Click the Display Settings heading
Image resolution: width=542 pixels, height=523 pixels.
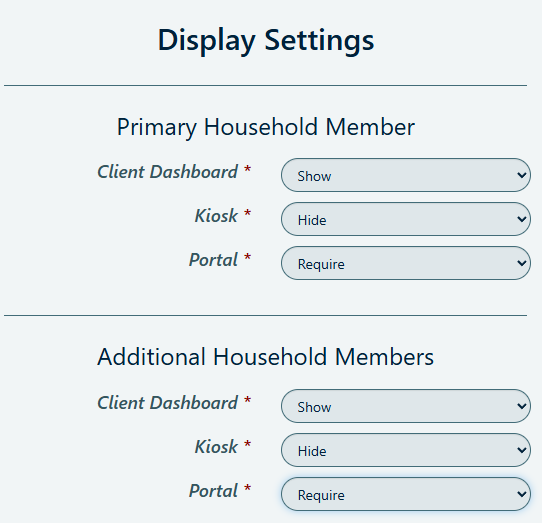point(266,41)
